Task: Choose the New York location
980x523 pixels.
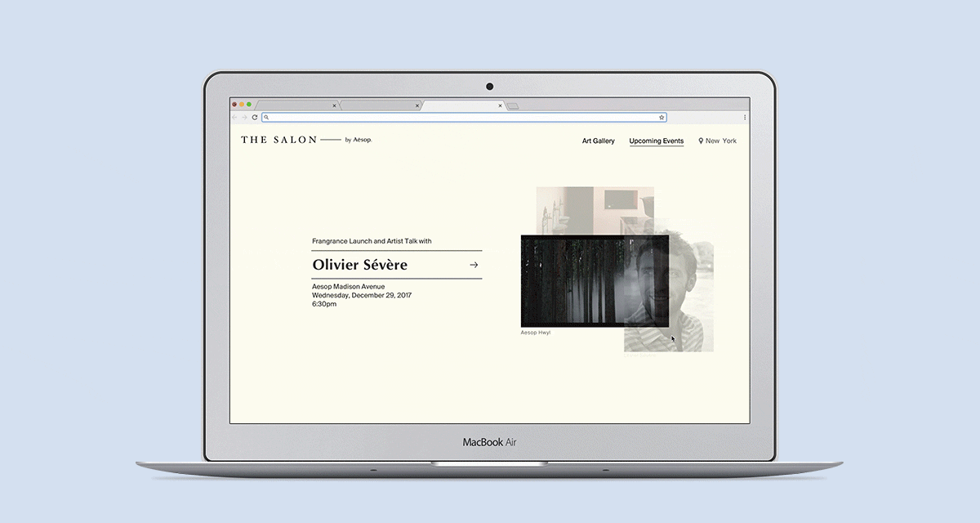Action: click(x=721, y=141)
